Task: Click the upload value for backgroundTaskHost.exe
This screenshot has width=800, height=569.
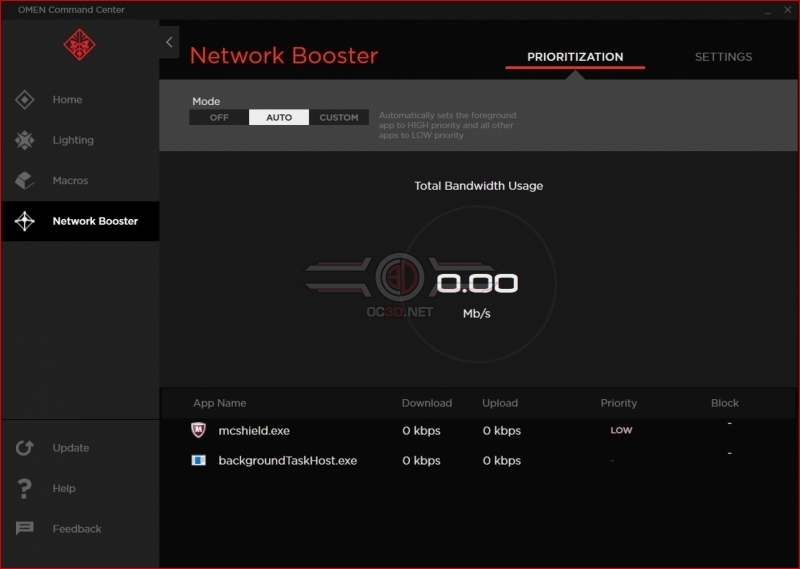Action: pyautogui.click(x=502, y=460)
